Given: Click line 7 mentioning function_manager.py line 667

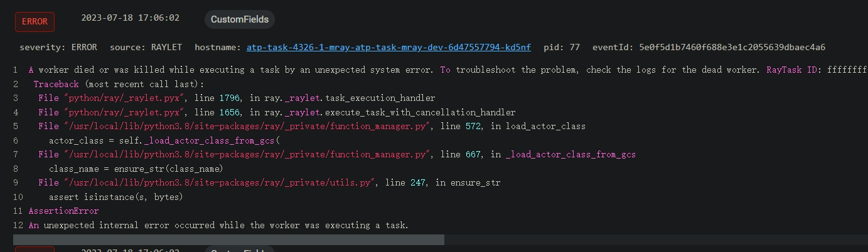Looking at the screenshot, I should tap(337, 154).
